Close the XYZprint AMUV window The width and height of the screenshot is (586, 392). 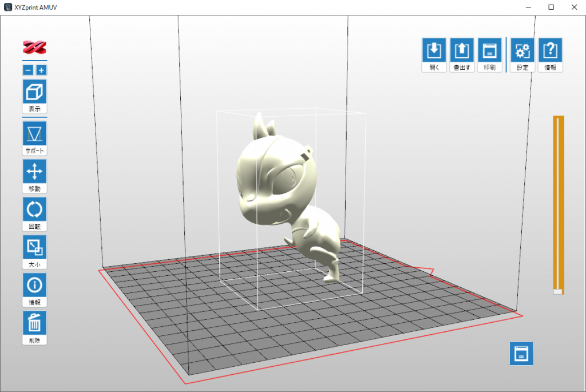[x=574, y=7]
